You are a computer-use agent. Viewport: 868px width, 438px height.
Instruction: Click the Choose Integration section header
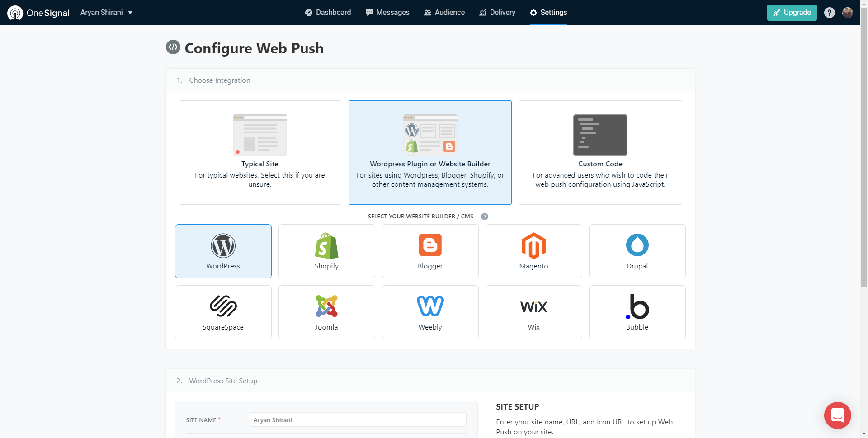click(x=430, y=80)
